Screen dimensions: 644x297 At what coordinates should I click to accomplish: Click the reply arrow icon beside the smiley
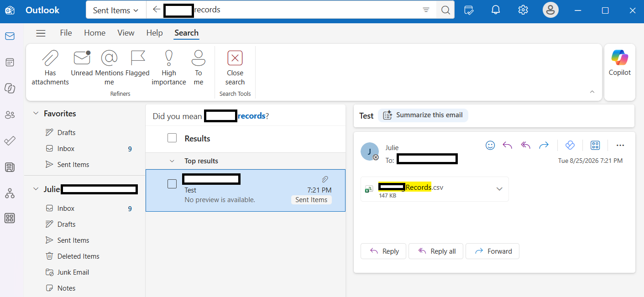508,145
